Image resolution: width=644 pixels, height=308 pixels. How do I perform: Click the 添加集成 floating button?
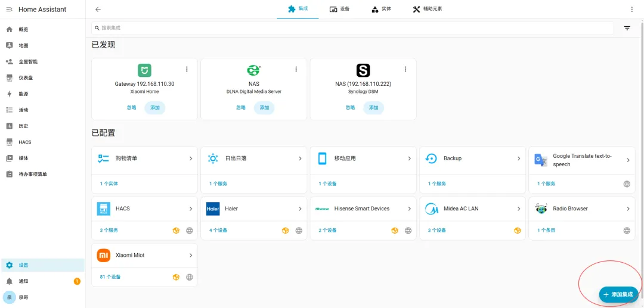tap(618, 294)
